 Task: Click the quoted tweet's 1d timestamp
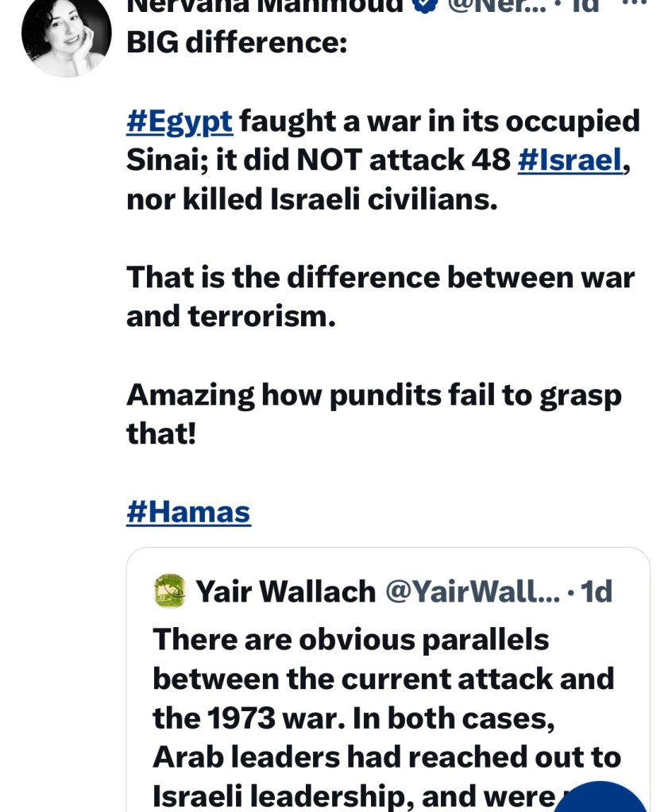click(597, 591)
